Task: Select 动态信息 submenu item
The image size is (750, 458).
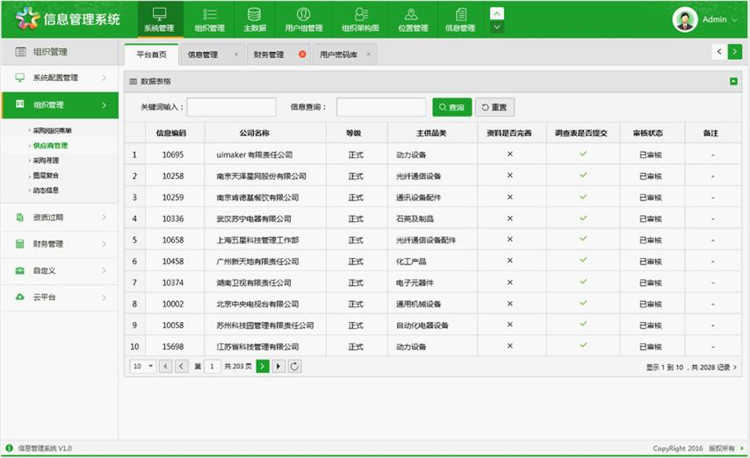Action: (x=45, y=190)
